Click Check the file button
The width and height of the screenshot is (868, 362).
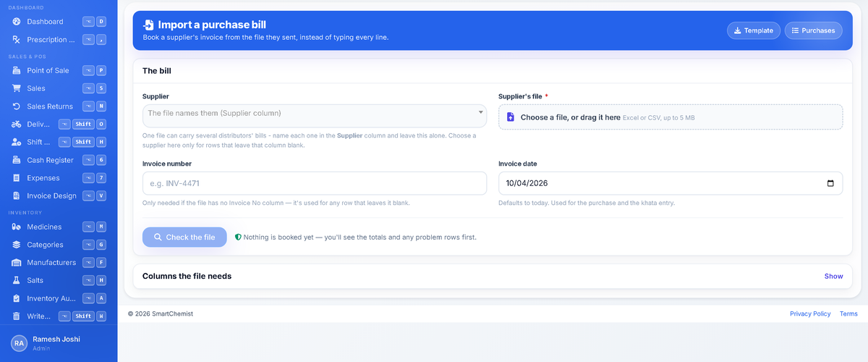pyautogui.click(x=184, y=237)
